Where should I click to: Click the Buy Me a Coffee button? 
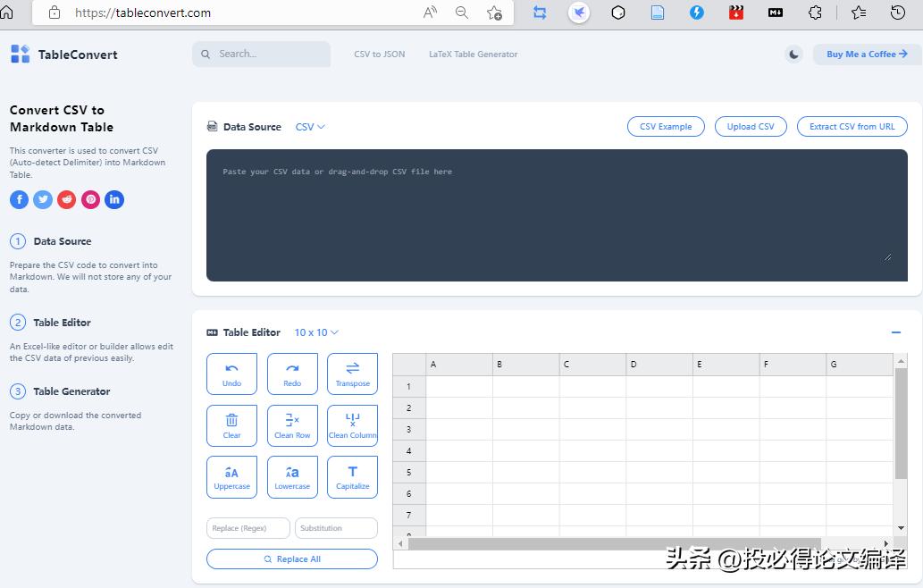867,55
